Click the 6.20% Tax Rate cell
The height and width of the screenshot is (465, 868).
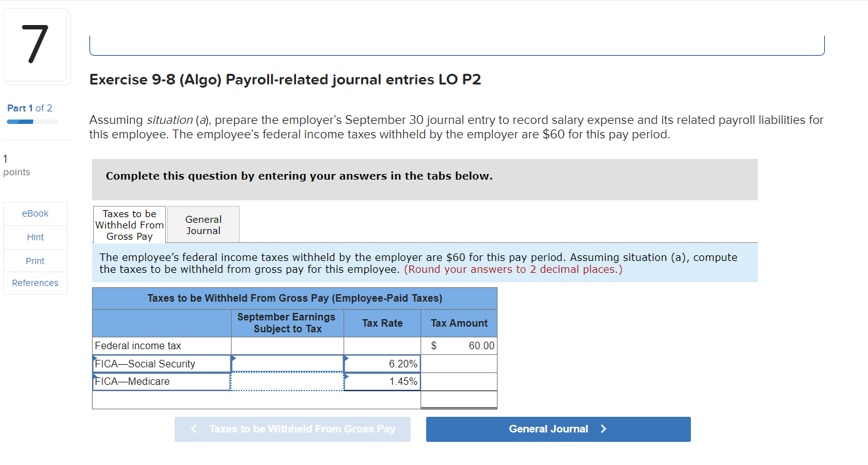click(x=382, y=363)
